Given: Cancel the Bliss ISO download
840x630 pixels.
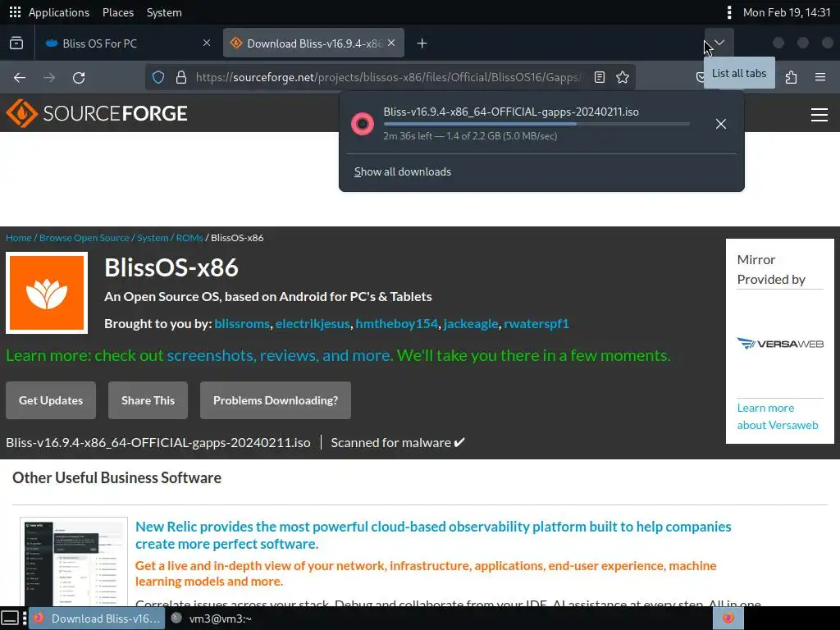Looking at the screenshot, I should (x=721, y=124).
